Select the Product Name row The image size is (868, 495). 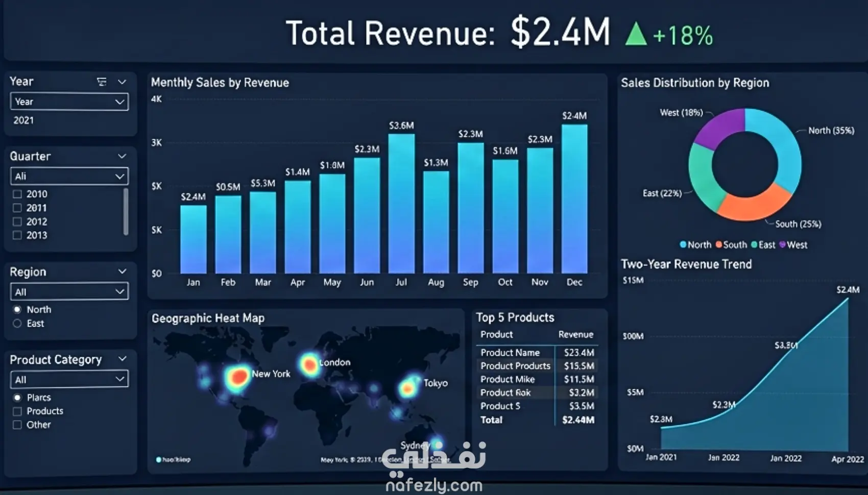[x=537, y=353]
